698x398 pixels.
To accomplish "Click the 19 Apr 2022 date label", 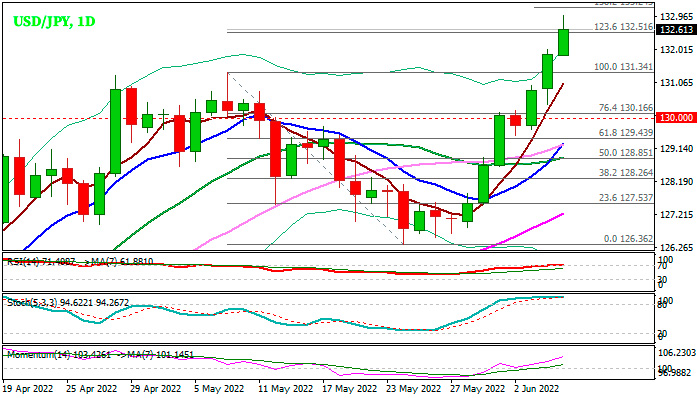I will [28, 389].
